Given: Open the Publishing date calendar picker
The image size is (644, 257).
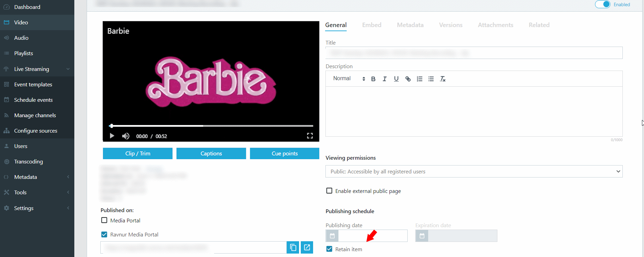Looking at the screenshot, I should point(332,236).
